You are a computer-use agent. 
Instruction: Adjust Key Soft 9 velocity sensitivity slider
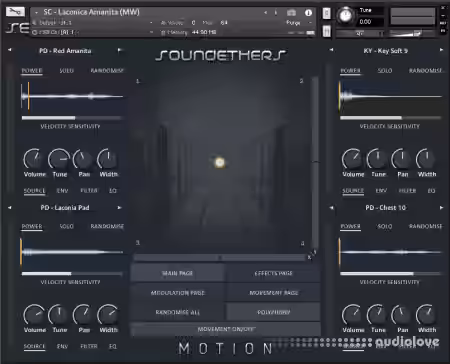pyautogui.click(x=390, y=118)
